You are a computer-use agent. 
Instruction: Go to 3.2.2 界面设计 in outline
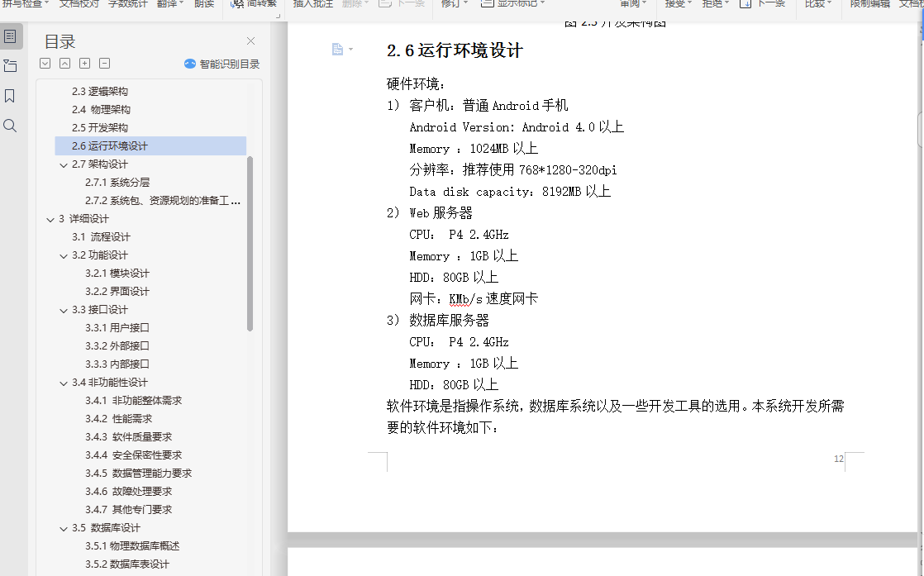pos(117,292)
